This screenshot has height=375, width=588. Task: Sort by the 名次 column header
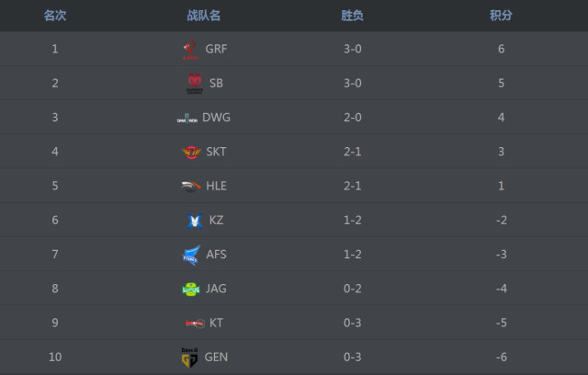55,16
